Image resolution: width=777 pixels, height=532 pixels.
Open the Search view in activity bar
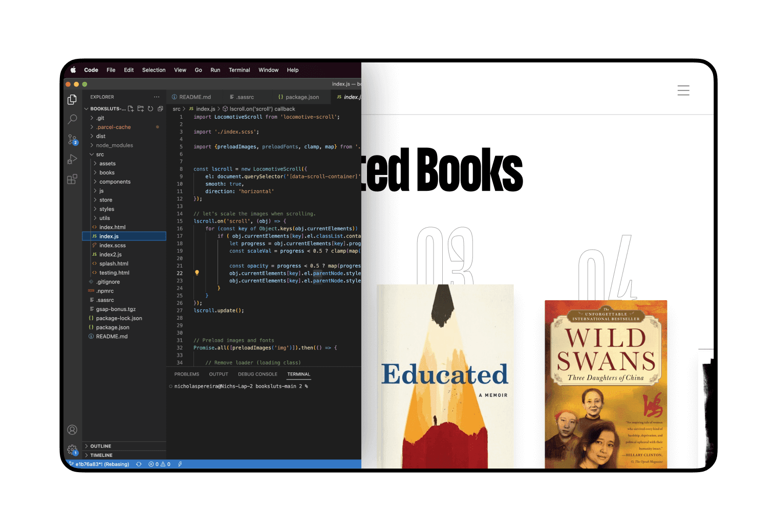pos(72,119)
